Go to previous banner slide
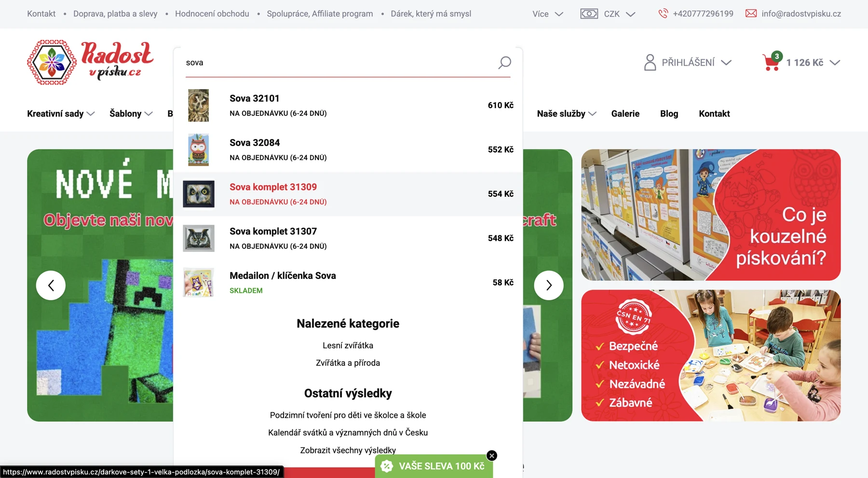This screenshot has height=478, width=868. (x=51, y=286)
